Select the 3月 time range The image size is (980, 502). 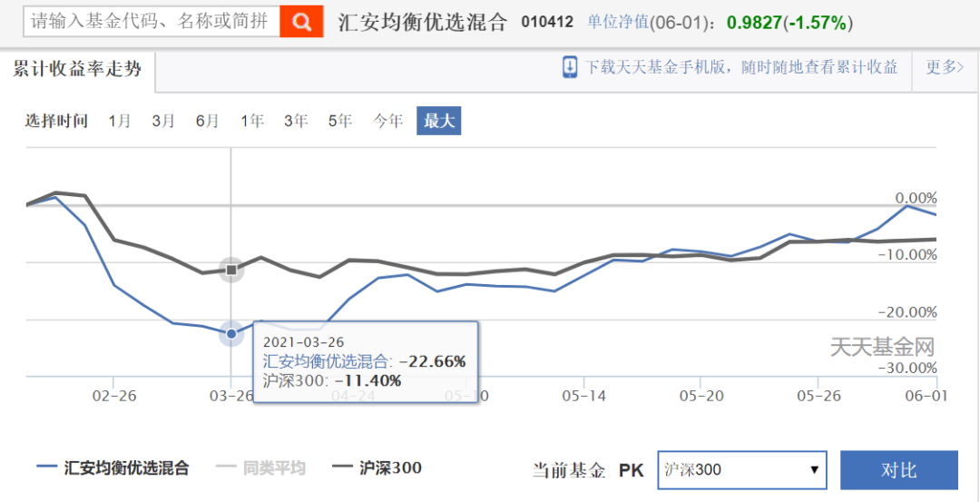point(163,121)
